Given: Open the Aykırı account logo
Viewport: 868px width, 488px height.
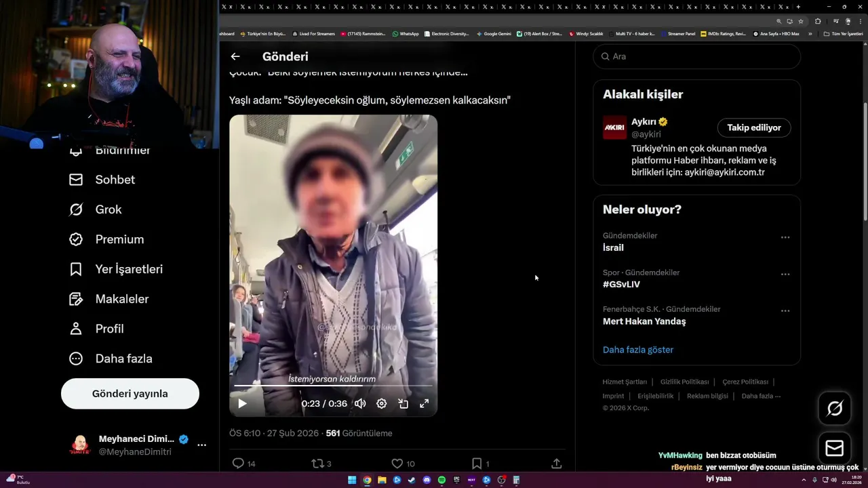Looking at the screenshot, I should tap(614, 127).
